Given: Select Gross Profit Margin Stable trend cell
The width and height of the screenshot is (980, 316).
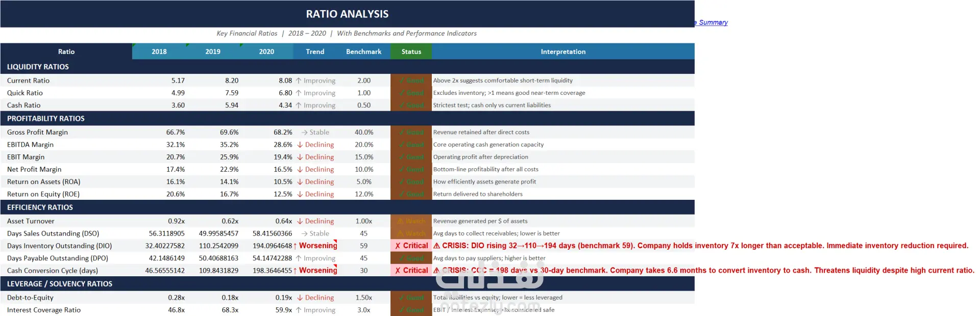Looking at the screenshot, I should pos(315,132).
